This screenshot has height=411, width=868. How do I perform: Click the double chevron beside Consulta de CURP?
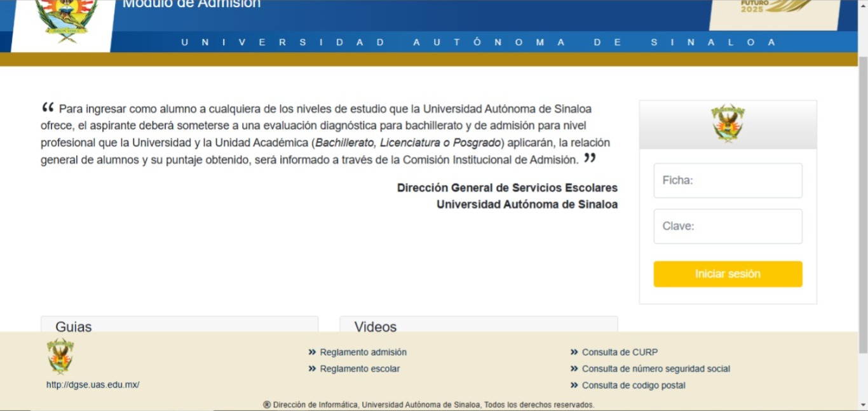574,352
